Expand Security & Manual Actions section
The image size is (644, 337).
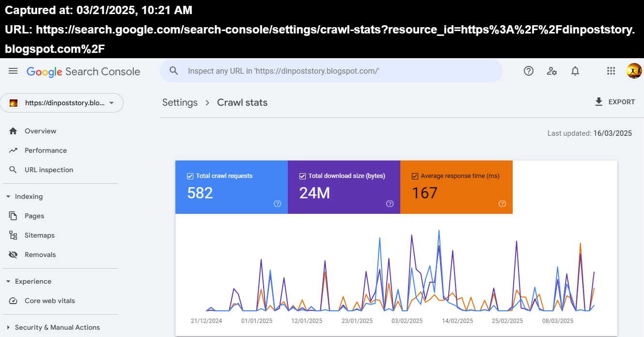pyautogui.click(x=8, y=327)
